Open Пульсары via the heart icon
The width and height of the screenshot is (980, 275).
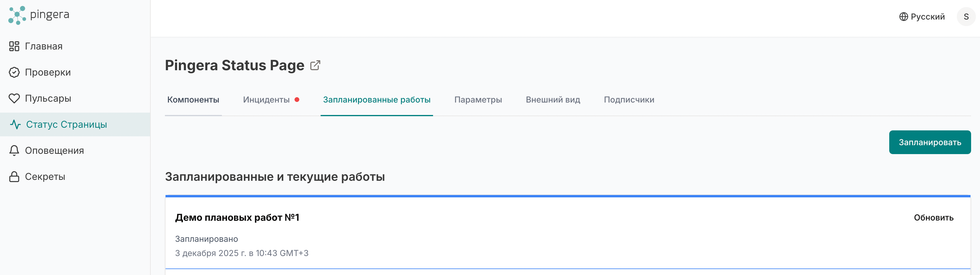point(14,98)
